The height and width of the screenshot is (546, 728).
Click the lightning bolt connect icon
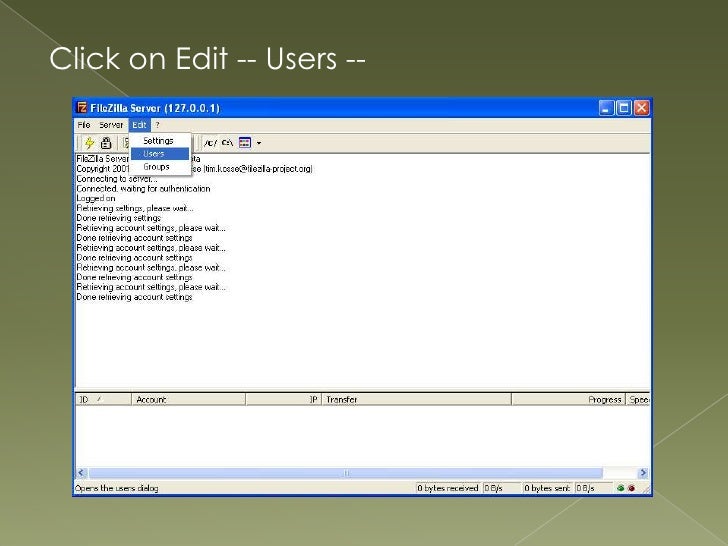click(x=89, y=142)
